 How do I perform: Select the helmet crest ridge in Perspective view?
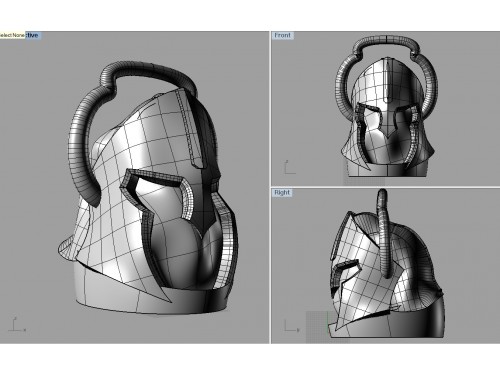click(191, 130)
